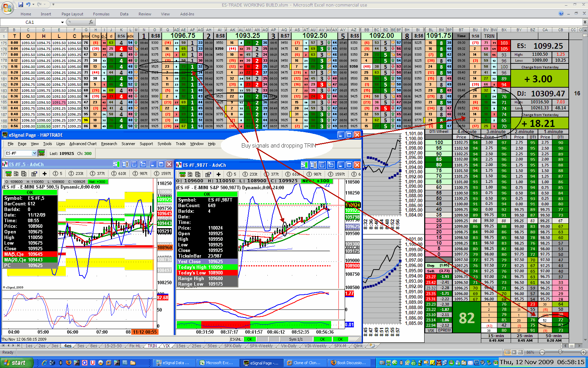Viewport: 588px width, 368px height.
Task: Open Clone of Clon... taskbar button
Action: pos(306,363)
